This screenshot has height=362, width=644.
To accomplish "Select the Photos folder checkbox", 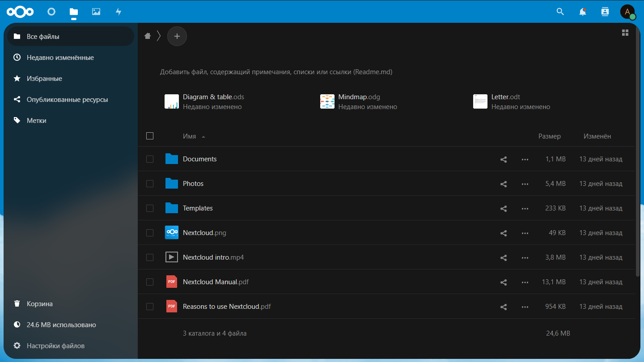I will tap(150, 184).
